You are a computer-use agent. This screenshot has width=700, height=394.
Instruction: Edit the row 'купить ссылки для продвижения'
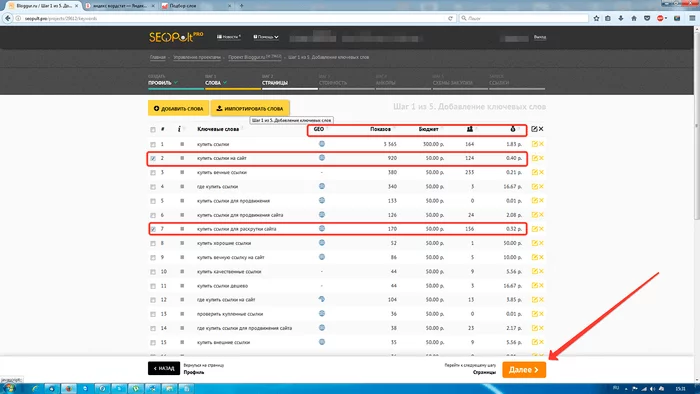coord(534,200)
